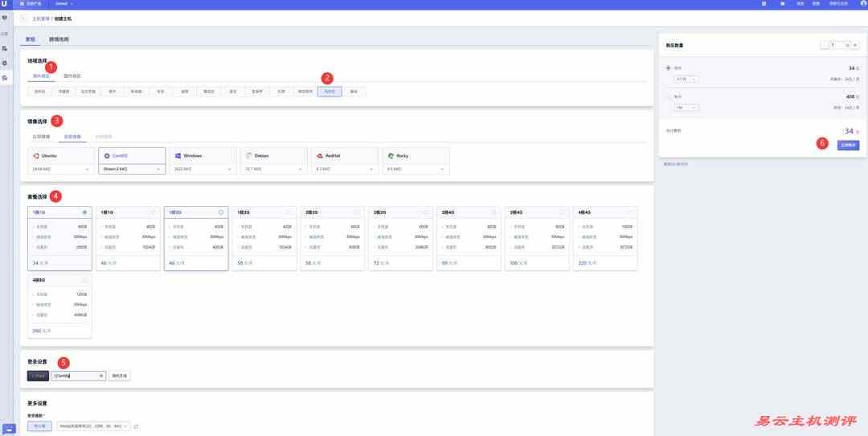Switch to the second tab beside 常规
The width and height of the screenshot is (868, 436).
click(59, 39)
